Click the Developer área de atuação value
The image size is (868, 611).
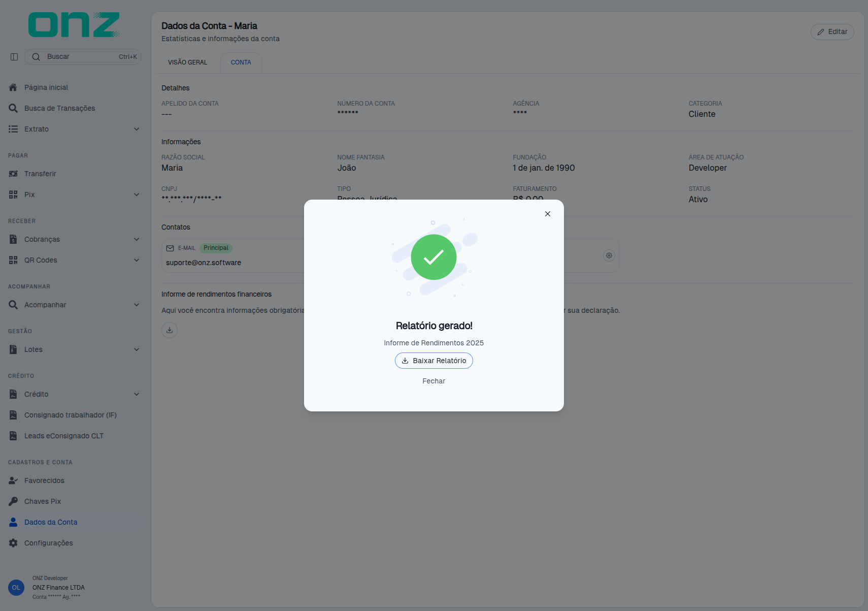pyautogui.click(x=708, y=168)
